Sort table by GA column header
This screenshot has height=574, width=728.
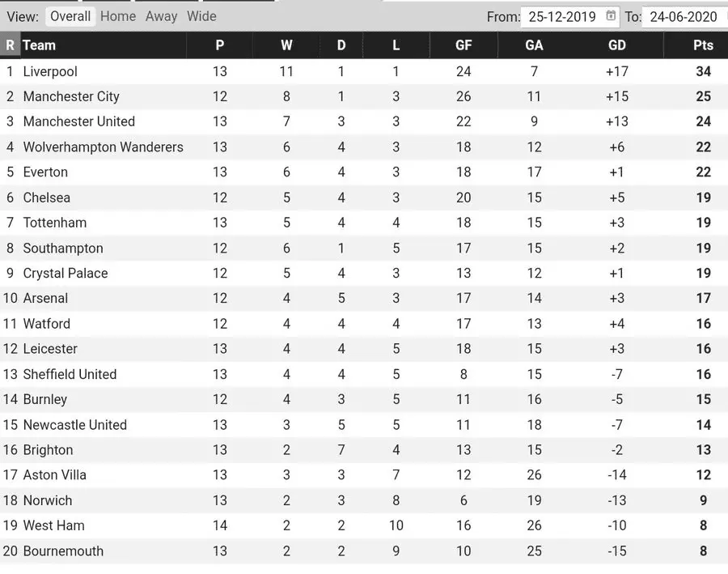534,45
